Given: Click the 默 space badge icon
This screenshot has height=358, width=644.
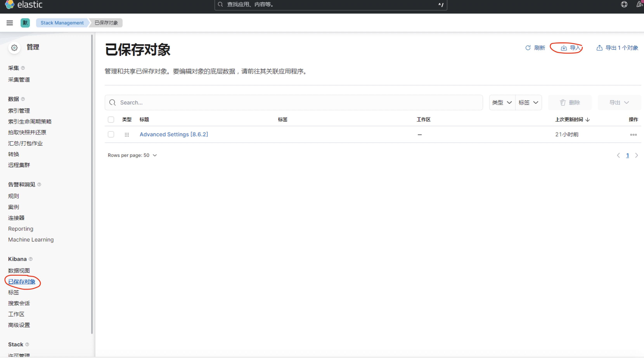Looking at the screenshot, I should [25, 23].
